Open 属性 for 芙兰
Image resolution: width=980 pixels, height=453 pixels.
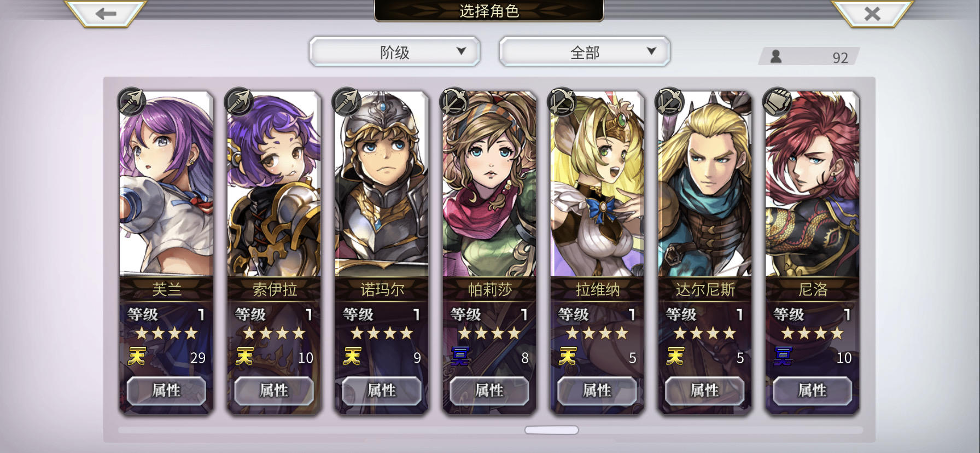[x=166, y=391]
